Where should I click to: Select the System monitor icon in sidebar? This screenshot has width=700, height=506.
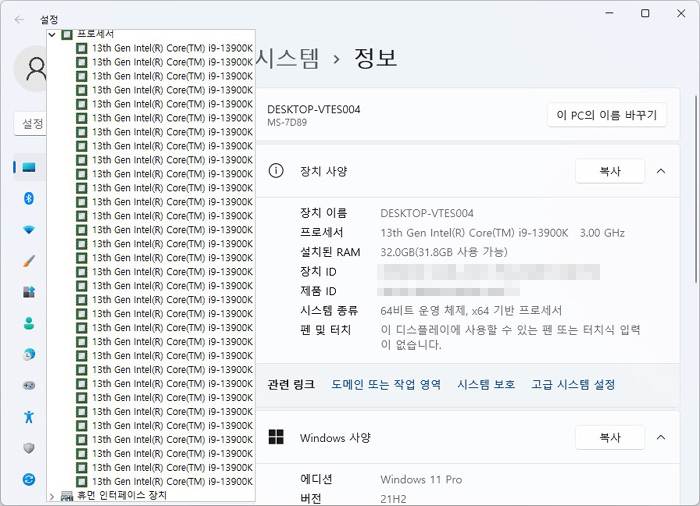pyautogui.click(x=29, y=167)
